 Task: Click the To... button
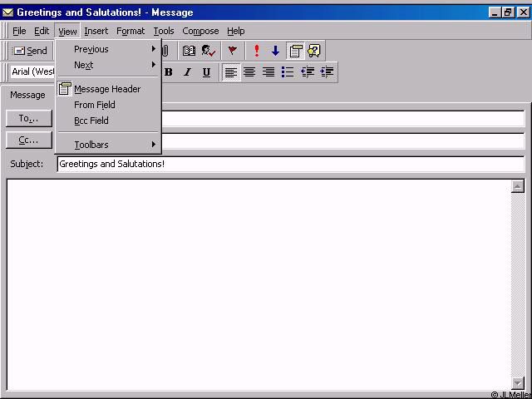29,118
